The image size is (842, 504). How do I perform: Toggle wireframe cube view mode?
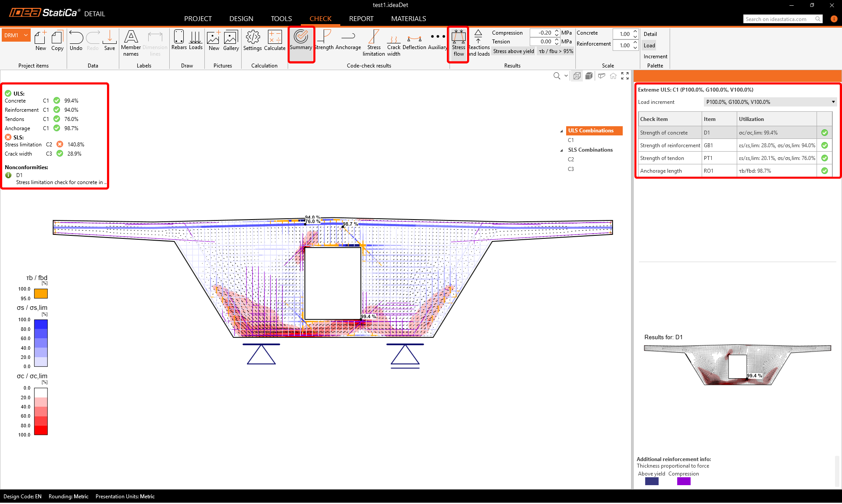tap(577, 76)
